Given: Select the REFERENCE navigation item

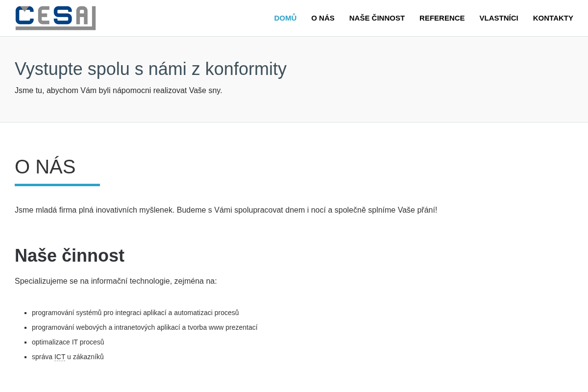Looking at the screenshot, I should pos(442,18).
